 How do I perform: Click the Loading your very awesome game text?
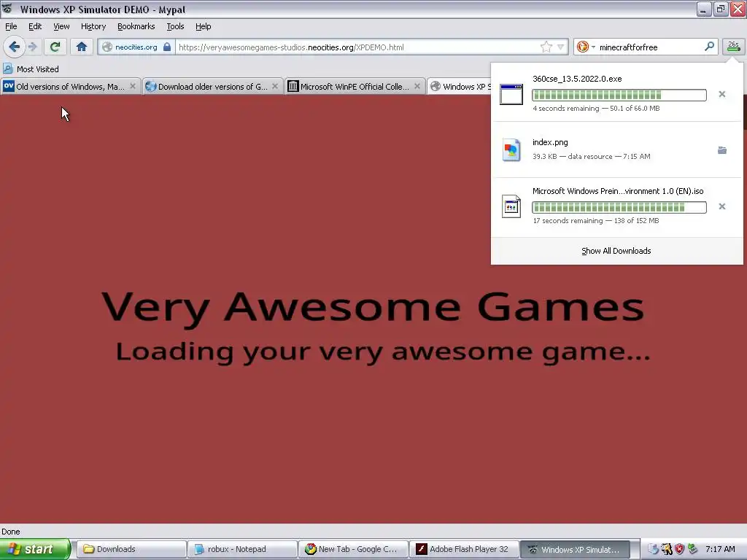(383, 353)
